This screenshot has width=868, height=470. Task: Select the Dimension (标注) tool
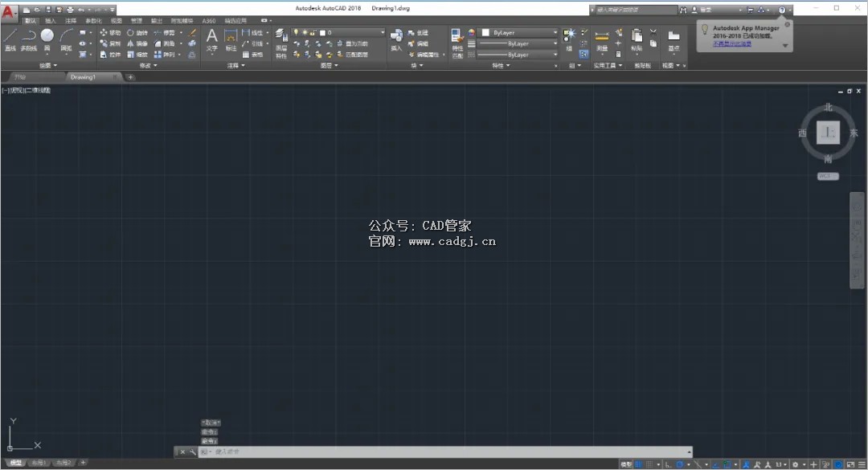point(231,40)
